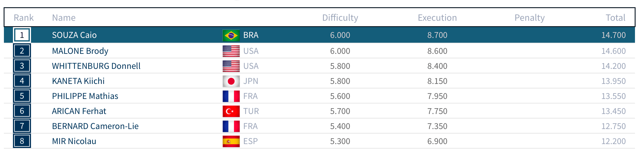Sort table by Difficulty header

click(x=340, y=18)
